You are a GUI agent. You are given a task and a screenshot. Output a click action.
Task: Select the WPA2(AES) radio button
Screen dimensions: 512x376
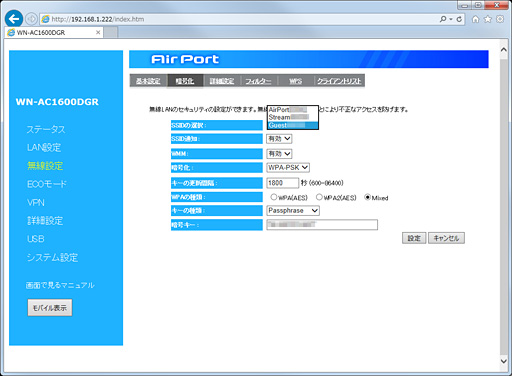click(319, 197)
